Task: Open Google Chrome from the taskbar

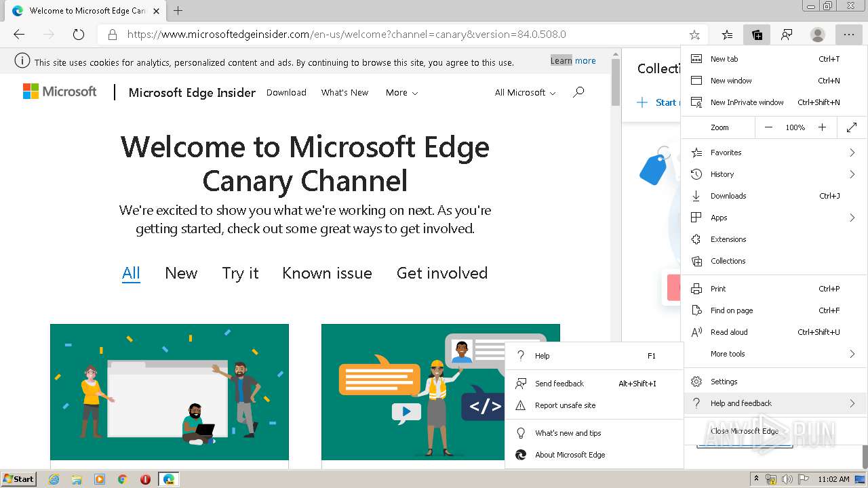Action: tap(123, 479)
